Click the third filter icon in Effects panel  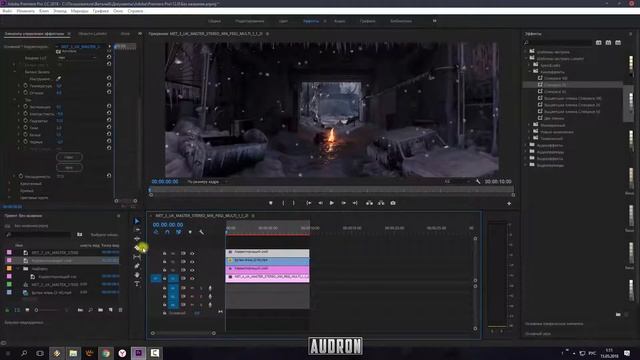618,42
